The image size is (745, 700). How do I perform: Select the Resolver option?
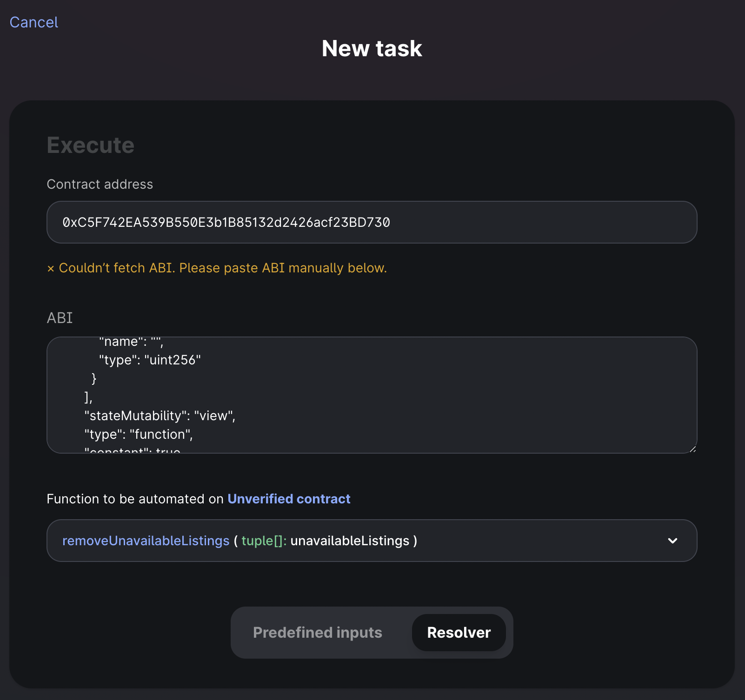pos(459,633)
